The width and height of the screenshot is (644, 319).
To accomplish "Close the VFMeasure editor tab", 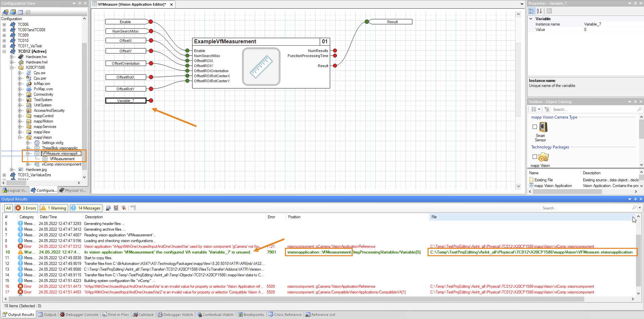I will click(x=171, y=4).
